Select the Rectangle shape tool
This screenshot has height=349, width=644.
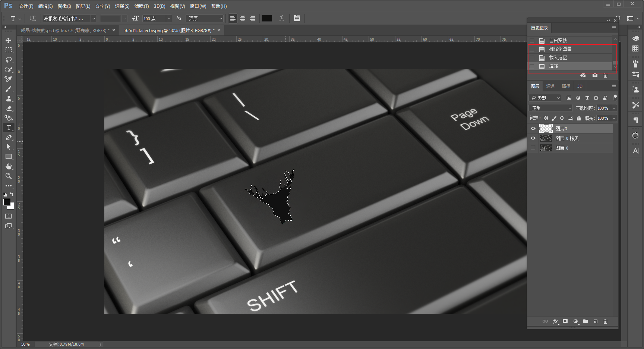pos(9,157)
